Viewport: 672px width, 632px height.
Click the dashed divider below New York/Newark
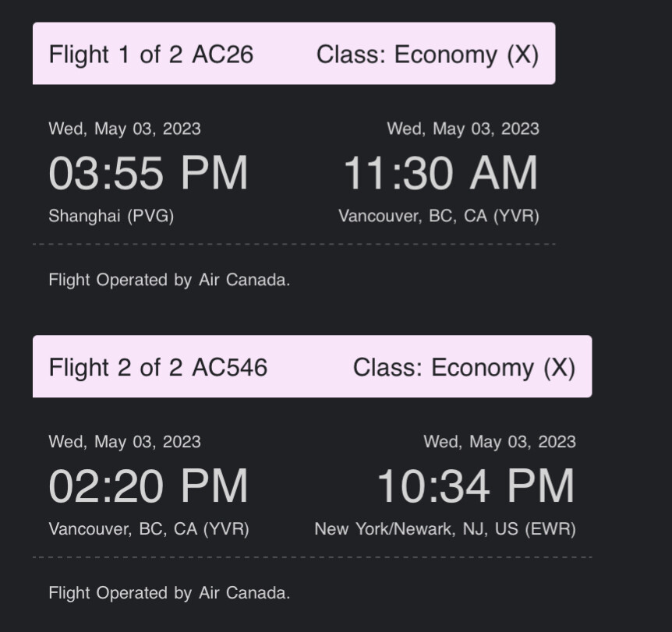pos(312,557)
